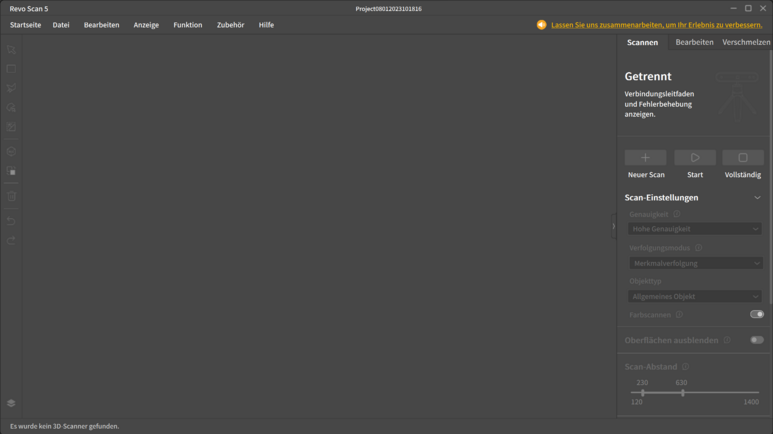Click the square stop icon above Vollständig

point(743,158)
